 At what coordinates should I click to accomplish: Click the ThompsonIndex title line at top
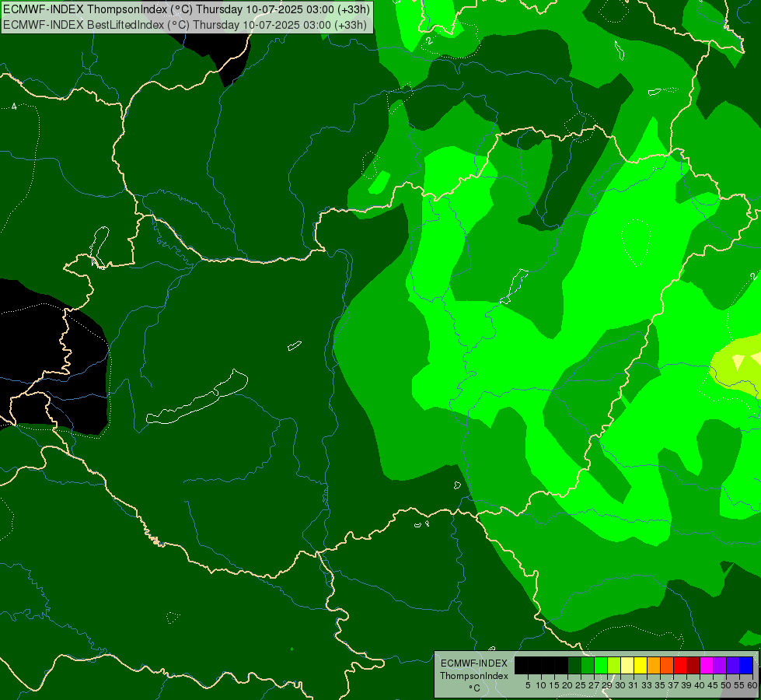pos(187,9)
